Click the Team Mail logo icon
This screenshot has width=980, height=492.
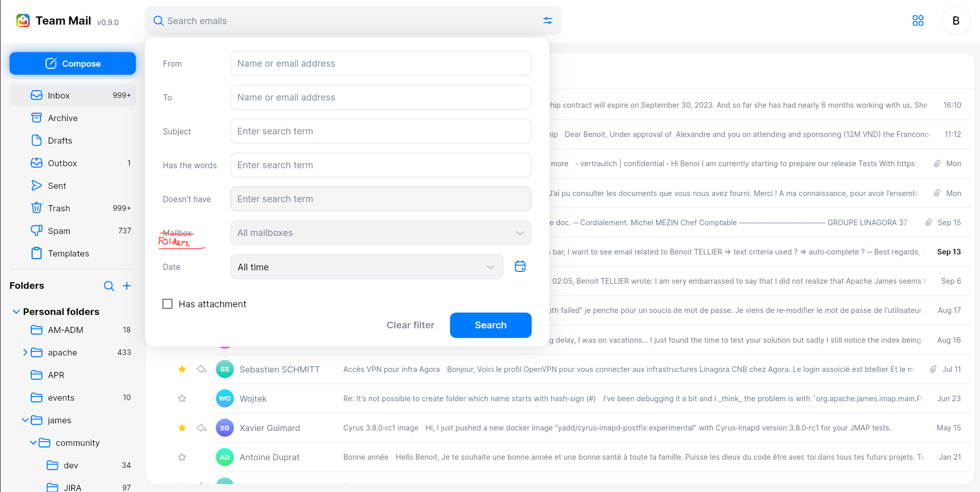point(23,21)
